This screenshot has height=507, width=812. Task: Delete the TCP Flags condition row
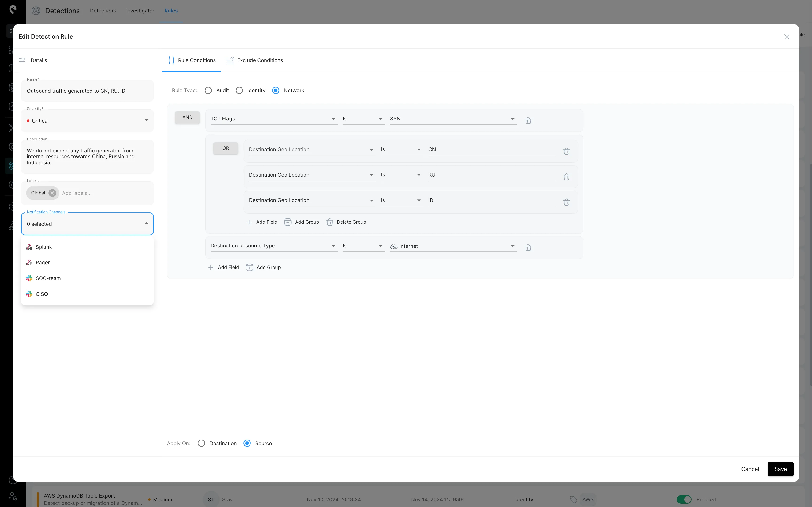[528, 120]
